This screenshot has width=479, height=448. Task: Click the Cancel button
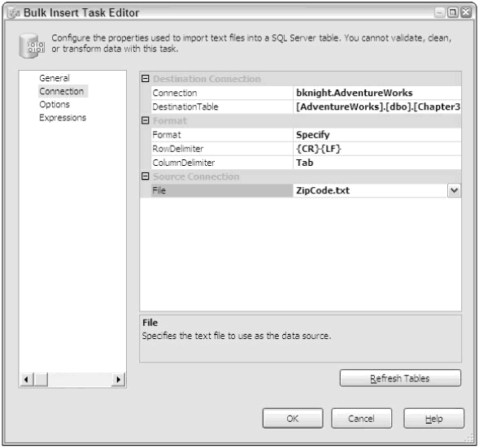point(361,419)
